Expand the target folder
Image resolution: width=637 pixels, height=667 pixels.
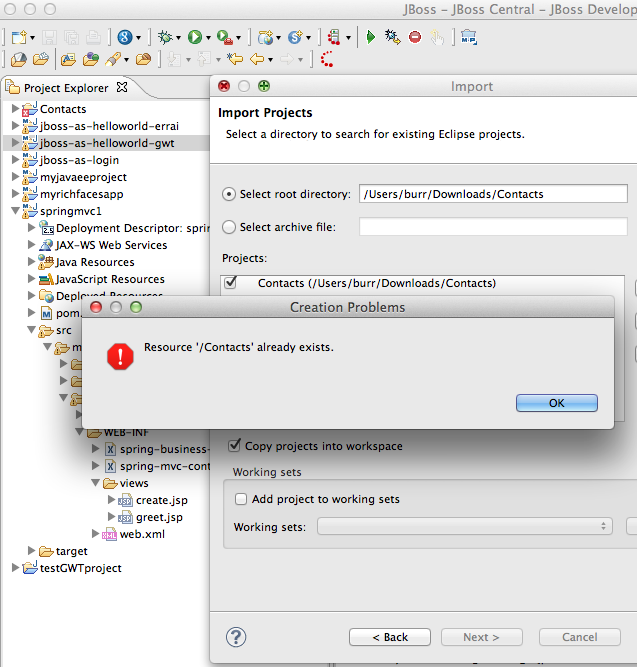pos(31,550)
